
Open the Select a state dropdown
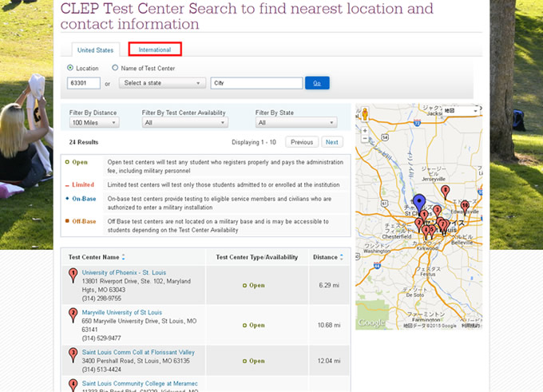[162, 83]
